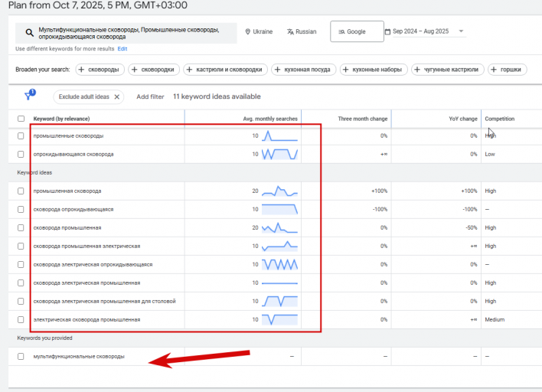Image resolution: width=542 pixels, height=392 pixels.
Task: Open the filter funnel icon with badge
Action: click(30, 94)
